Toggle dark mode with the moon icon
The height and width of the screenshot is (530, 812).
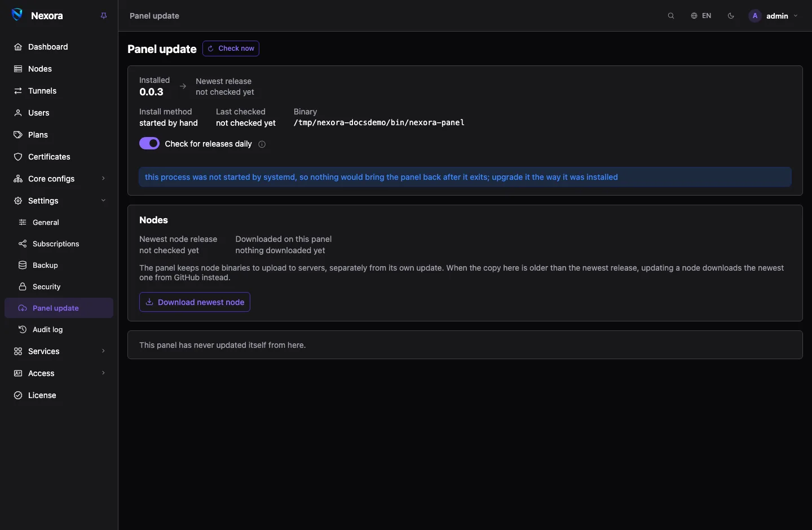pos(731,16)
